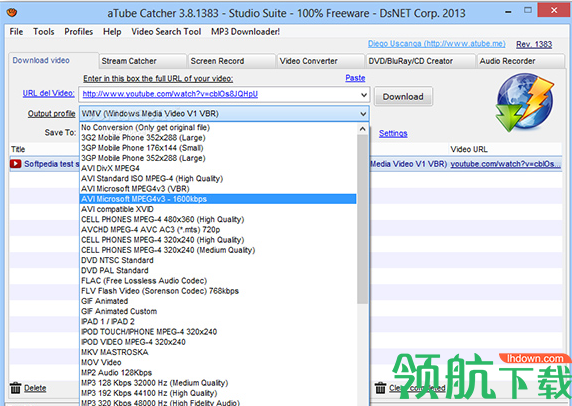Open the Help menu
This screenshot has height=406, width=572.
(x=112, y=32)
